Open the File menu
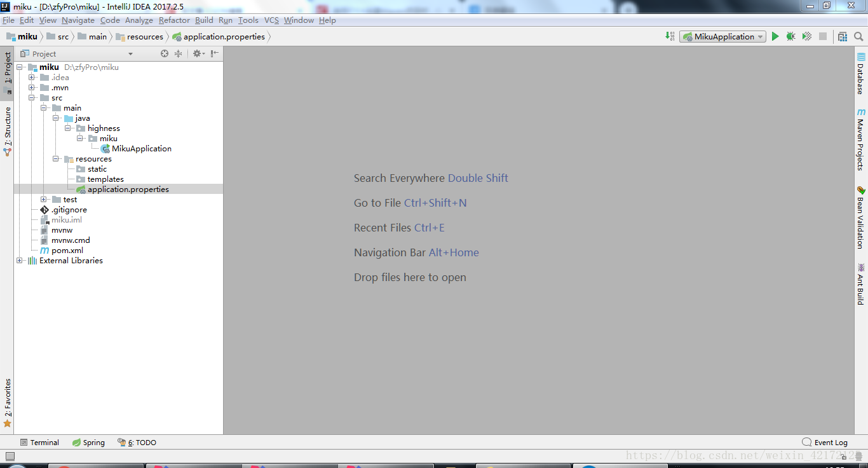The image size is (868, 468). (x=8, y=20)
